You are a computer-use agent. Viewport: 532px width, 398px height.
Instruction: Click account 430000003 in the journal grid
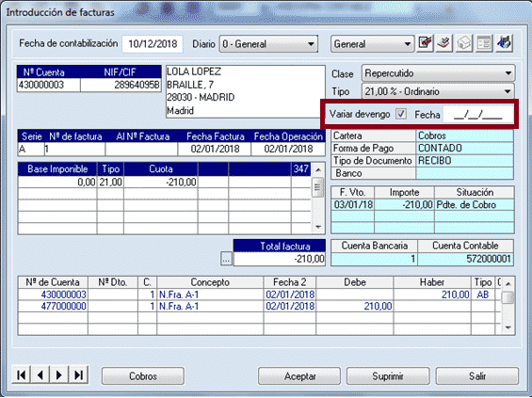point(54,295)
